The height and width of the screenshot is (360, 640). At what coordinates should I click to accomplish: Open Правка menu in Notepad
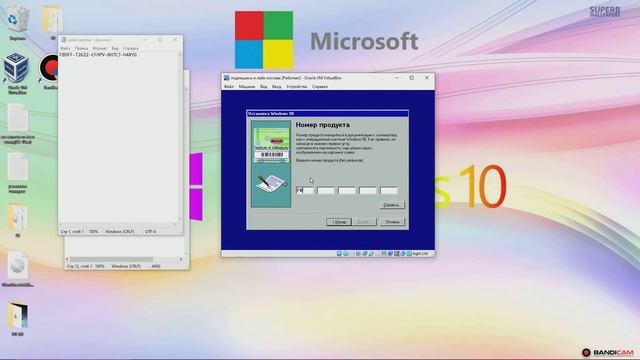point(81,48)
